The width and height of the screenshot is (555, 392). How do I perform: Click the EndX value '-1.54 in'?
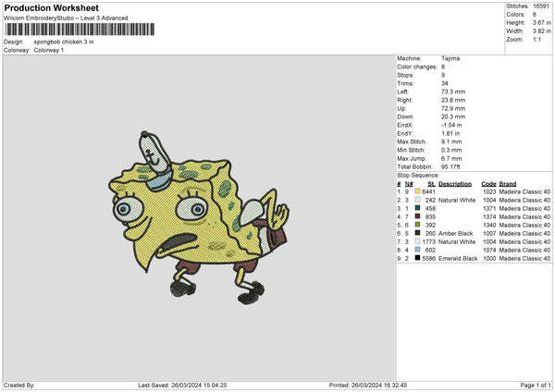coord(451,125)
